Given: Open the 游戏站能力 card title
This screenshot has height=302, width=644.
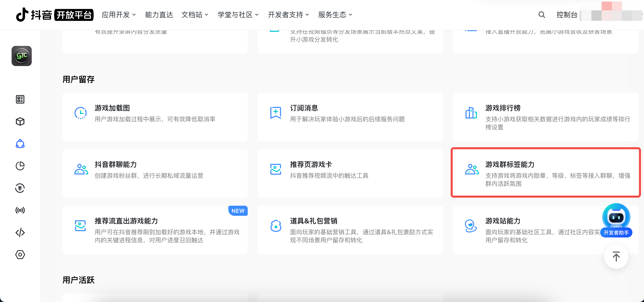Looking at the screenshot, I should (x=503, y=221).
